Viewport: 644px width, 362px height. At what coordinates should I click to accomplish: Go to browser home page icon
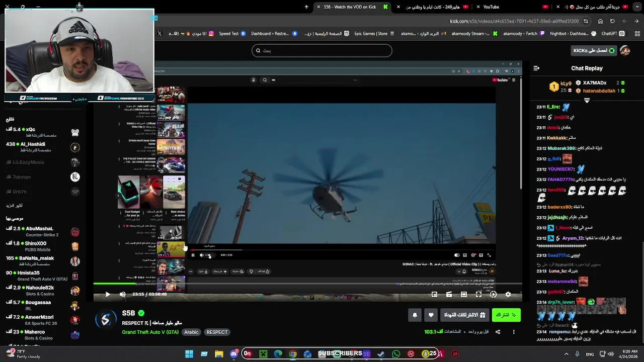[600, 21]
